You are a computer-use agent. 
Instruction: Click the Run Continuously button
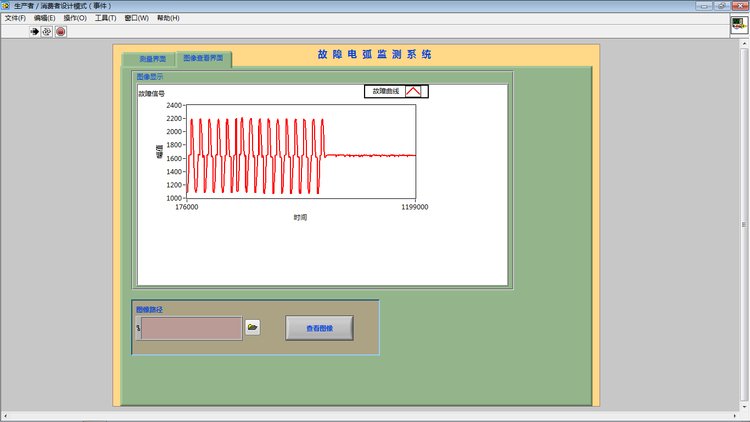pos(47,31)
